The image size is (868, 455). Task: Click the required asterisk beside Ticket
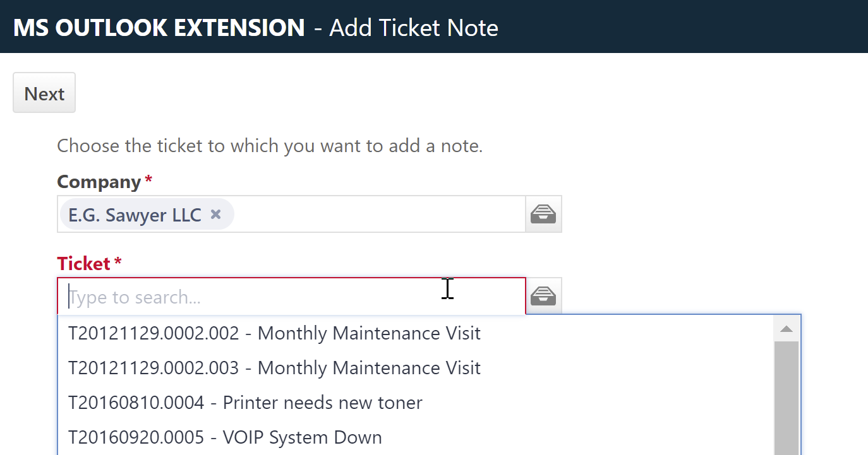point(118,261)
